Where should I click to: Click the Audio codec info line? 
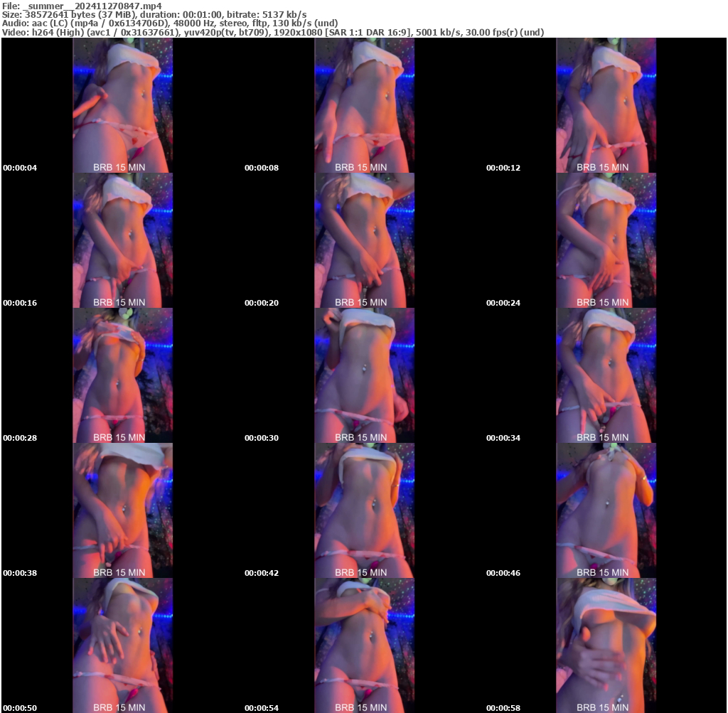point(170,23)
